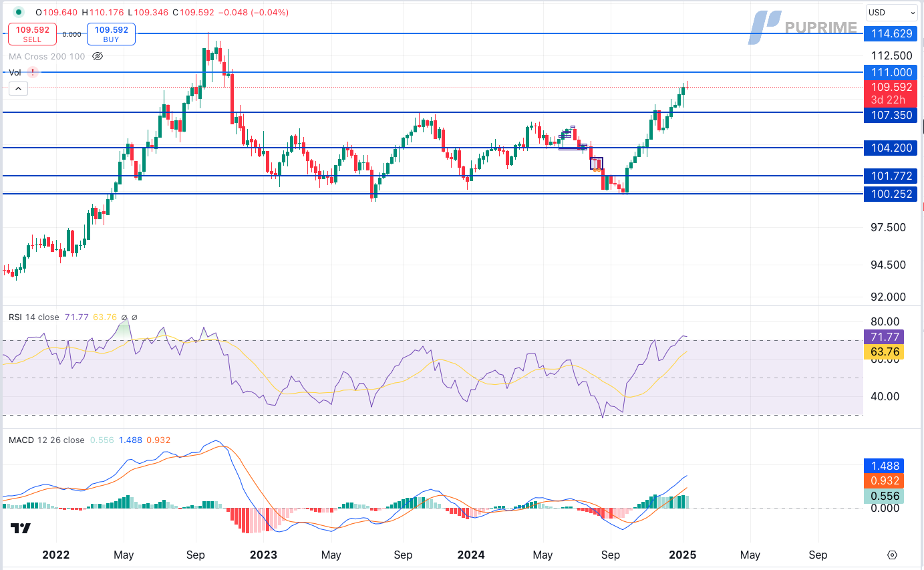
Task: Select the MA Cross 200 100 legend
Action: tap(47, 56)
